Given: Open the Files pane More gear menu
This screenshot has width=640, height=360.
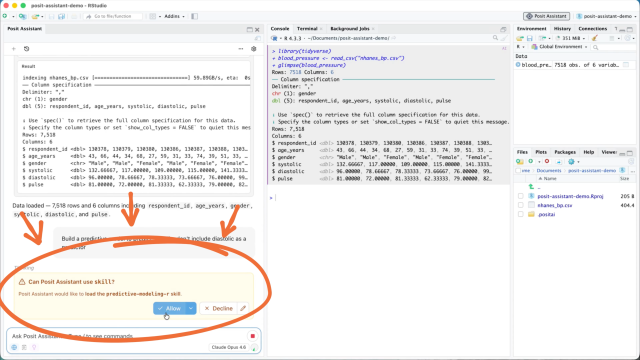Looking at the screenshot, I should click(573, 162).
